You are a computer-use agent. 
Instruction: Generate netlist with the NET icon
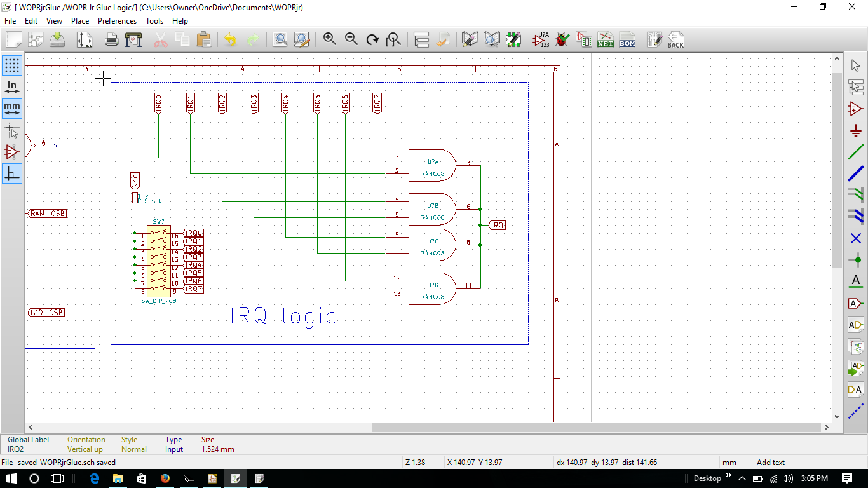point(605,39)
